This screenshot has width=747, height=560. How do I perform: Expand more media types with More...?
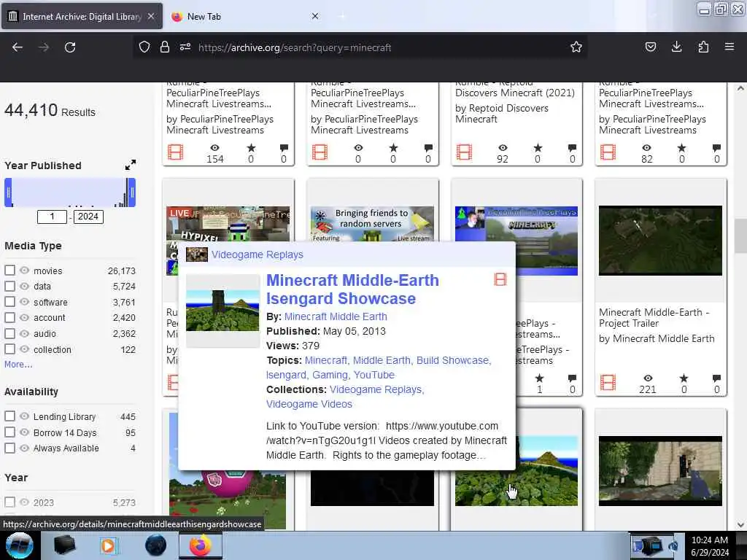coord(18,365)
